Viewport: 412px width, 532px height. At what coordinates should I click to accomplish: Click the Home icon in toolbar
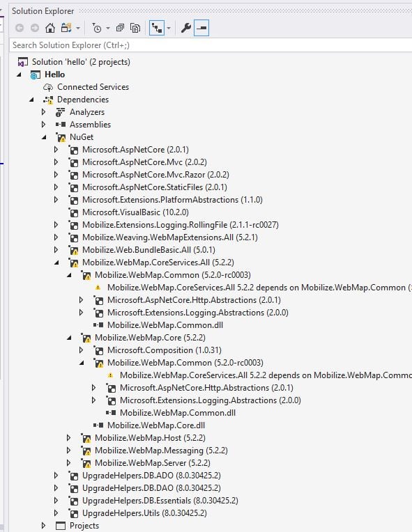50,28
